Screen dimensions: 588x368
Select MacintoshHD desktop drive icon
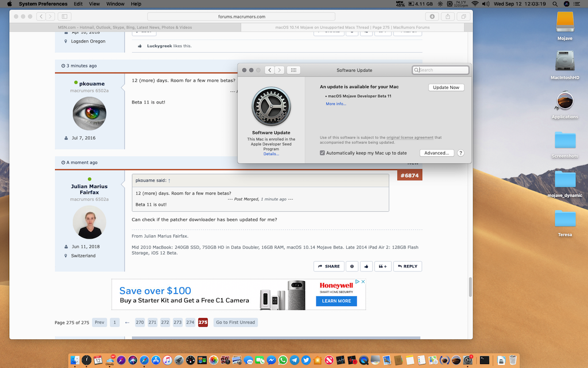pyautogui.click(x=565, y=61)
